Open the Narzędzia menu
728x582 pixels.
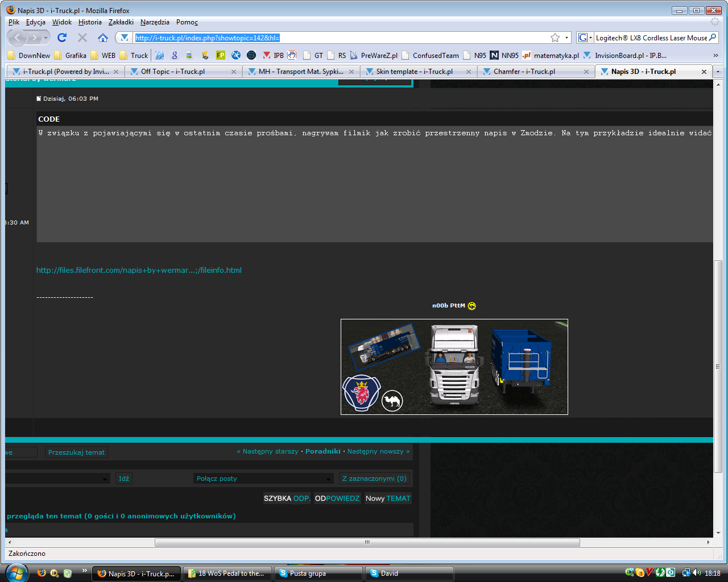[155, 22]
